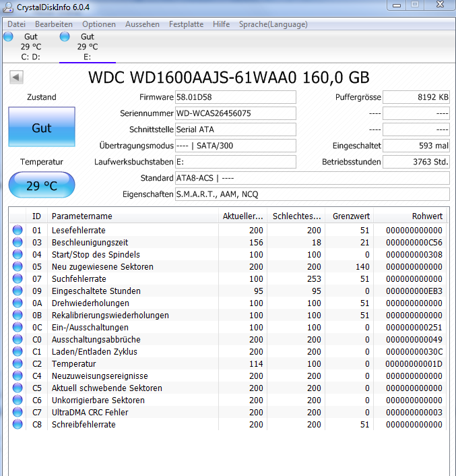Click the Aktueller... column header
The width and height of the screenshot is (456, 476).
coord(242,216)
